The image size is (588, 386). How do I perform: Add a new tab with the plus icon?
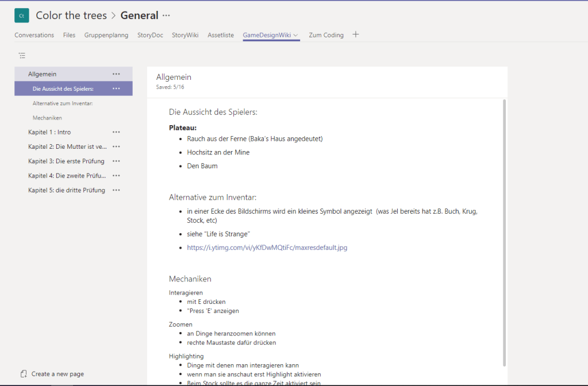(x=355, y=34)
